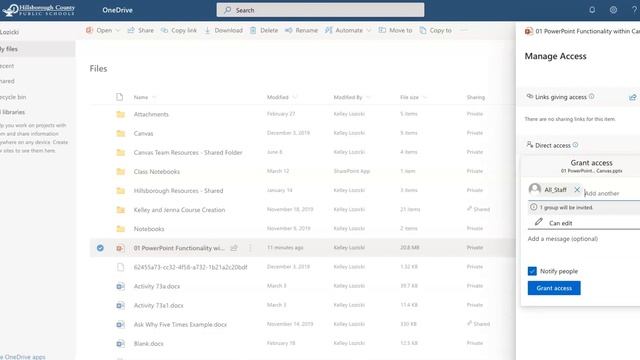Screen dimensions: 640x360
Task: Click the file type column header icon
Action: [119, 97]
